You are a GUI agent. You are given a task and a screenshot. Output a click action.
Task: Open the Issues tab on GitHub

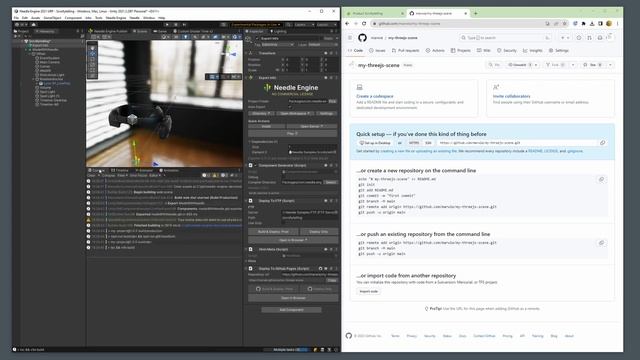tap(377, 51)
